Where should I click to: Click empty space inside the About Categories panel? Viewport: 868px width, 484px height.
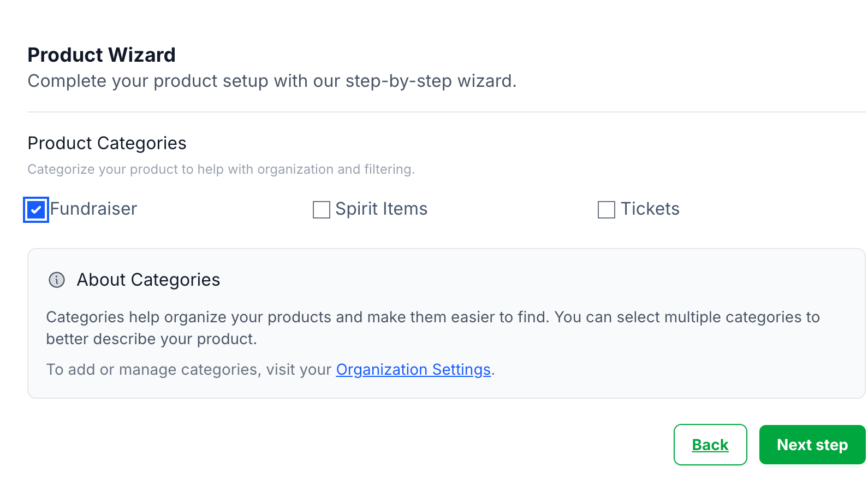655,371
